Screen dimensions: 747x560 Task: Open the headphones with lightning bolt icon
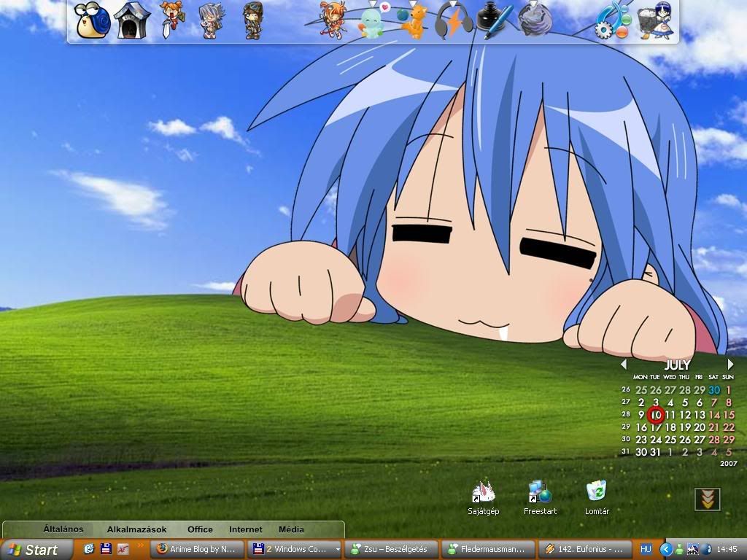(x=454, y=20)
